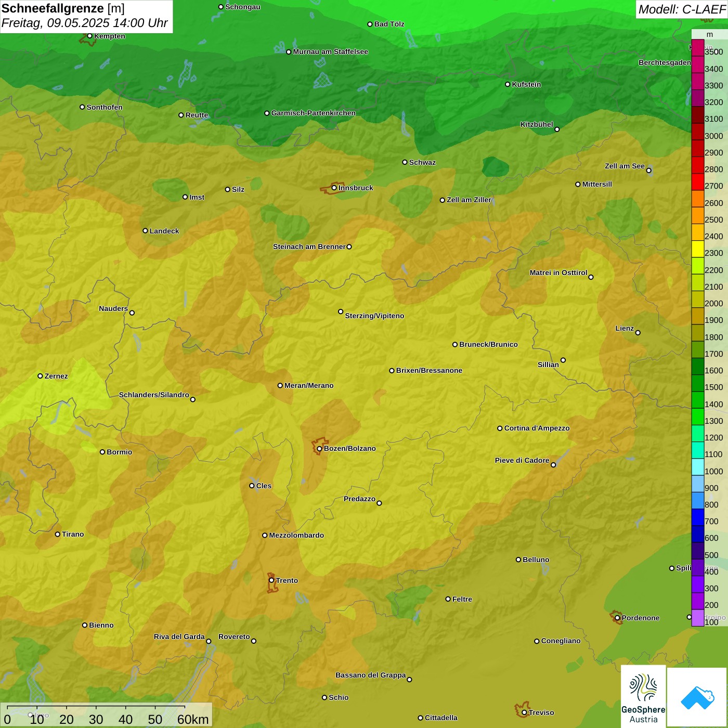The height and width of the screenshot is (728, 728).
Task: Click the Brixen/Bressanone label
Action: (429, 370)
